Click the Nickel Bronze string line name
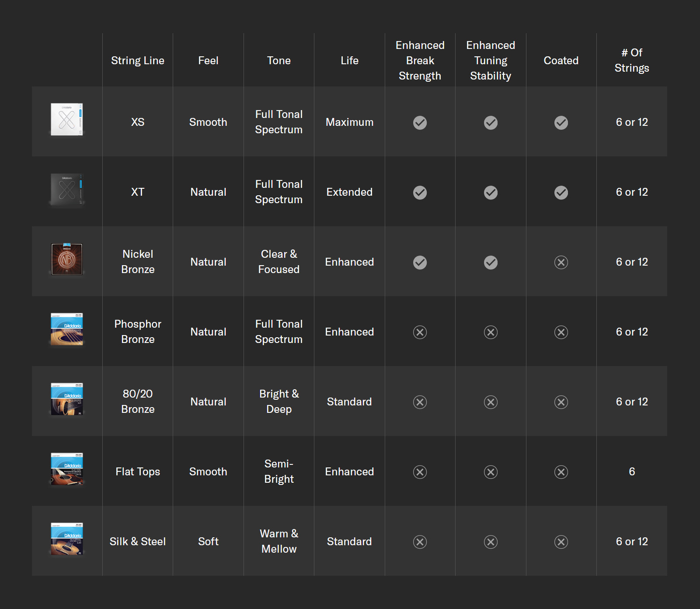 [x=138, y=262]
